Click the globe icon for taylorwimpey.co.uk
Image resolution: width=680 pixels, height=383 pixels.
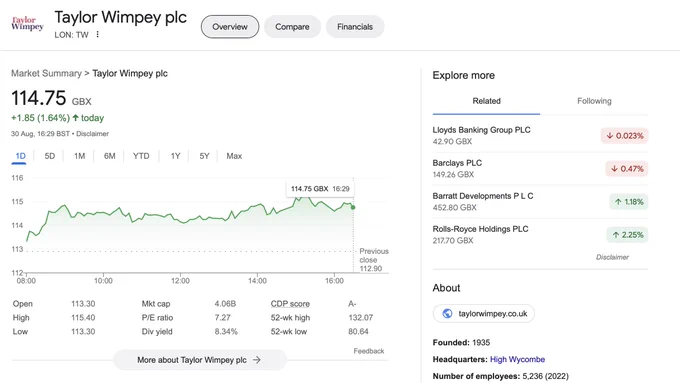click(447, 314)
